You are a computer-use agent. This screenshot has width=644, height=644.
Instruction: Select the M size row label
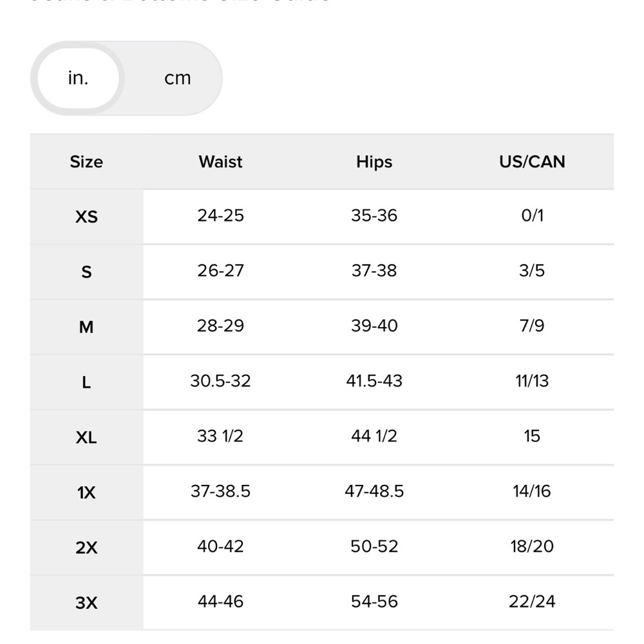coord(86,327)
